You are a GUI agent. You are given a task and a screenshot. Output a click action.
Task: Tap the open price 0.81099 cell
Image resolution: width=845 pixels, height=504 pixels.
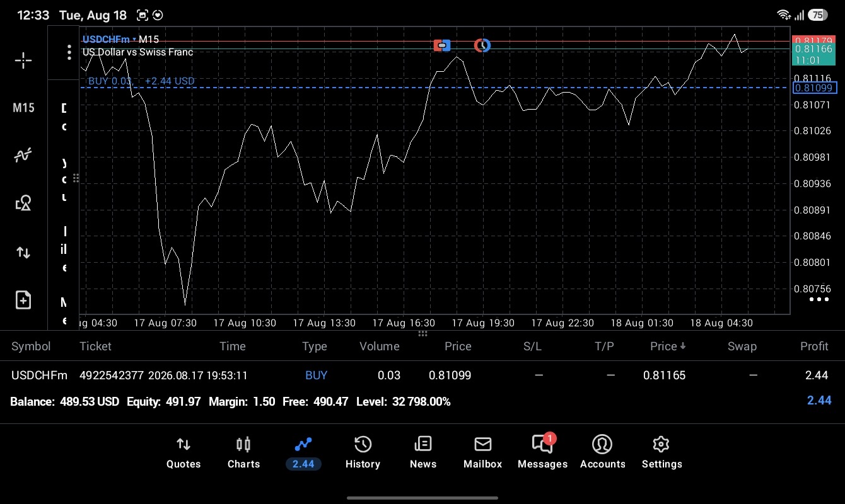pos(450,375)
